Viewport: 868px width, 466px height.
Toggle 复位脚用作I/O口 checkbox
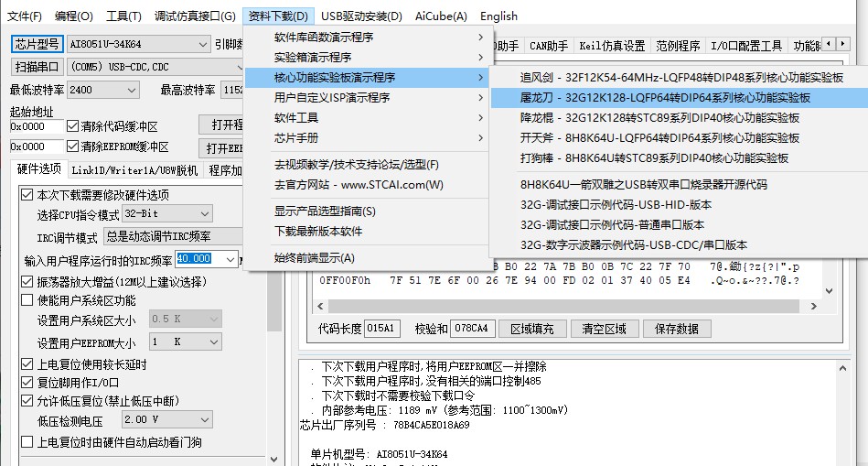[27, 383]
